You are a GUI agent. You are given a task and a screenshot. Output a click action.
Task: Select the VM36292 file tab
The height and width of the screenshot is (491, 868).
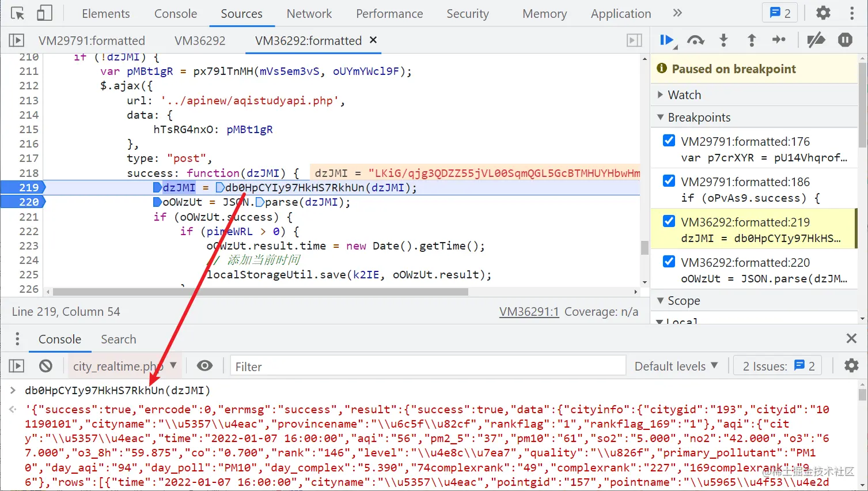[200, 40]
